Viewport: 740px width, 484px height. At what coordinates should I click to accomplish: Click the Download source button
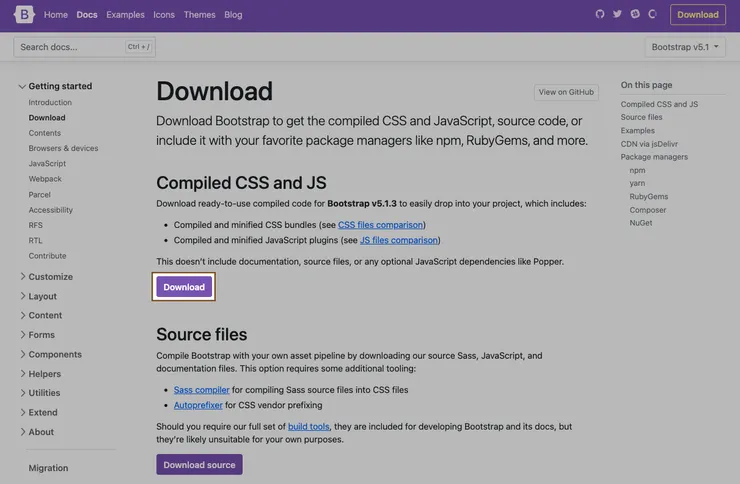pyautogui.click(x=199, y=465)
